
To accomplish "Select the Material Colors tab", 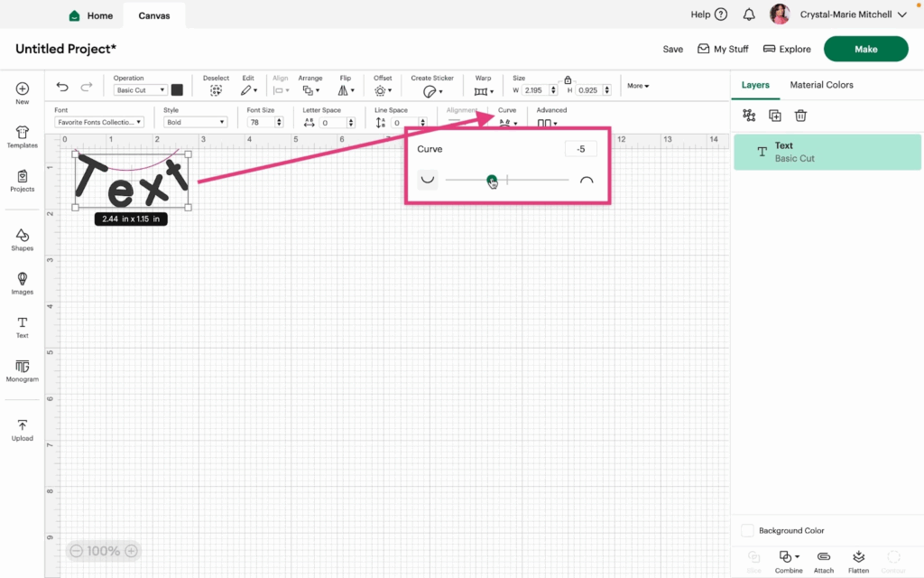I will click(x=821, y=85).
